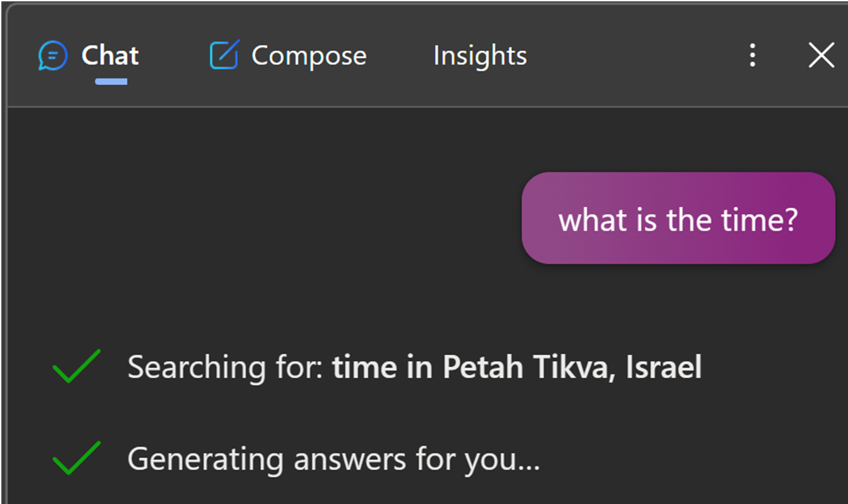Close the Copilot sidebar with the X
848x504 pixels.
[821, 55]
